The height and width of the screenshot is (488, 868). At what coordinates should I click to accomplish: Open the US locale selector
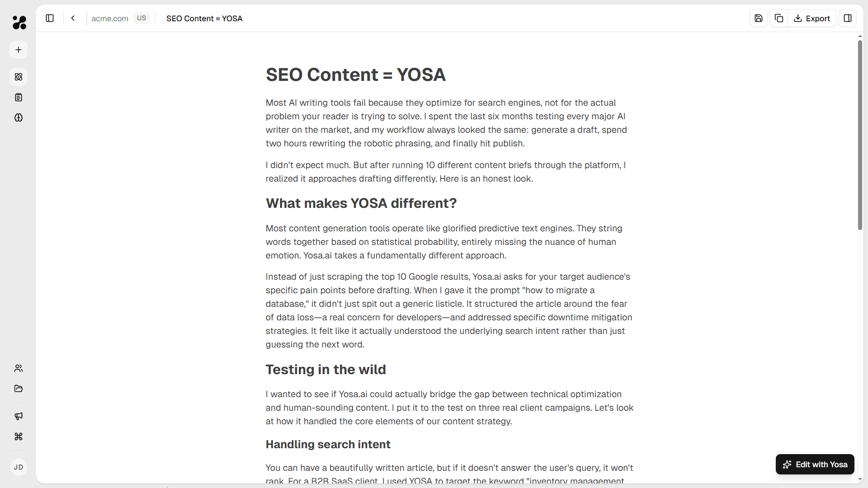[x=142, y=18]
